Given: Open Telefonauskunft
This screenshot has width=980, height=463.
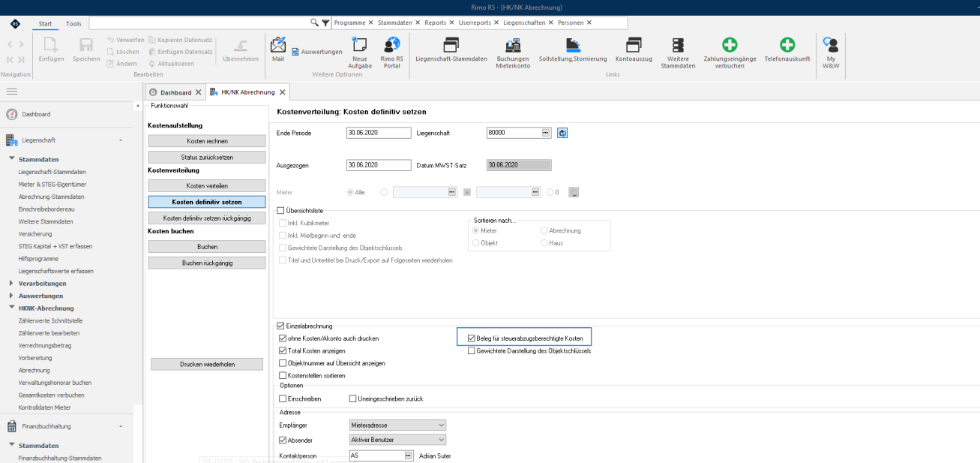Looking at the screenshot, I should tap(787, 50).
